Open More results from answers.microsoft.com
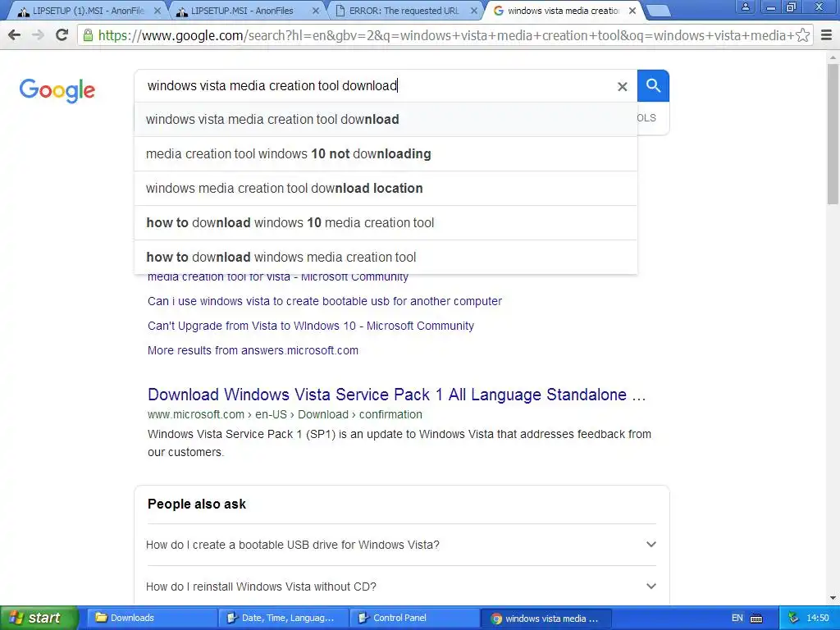Viewport: 840px width, 630px height. [253, 350]
